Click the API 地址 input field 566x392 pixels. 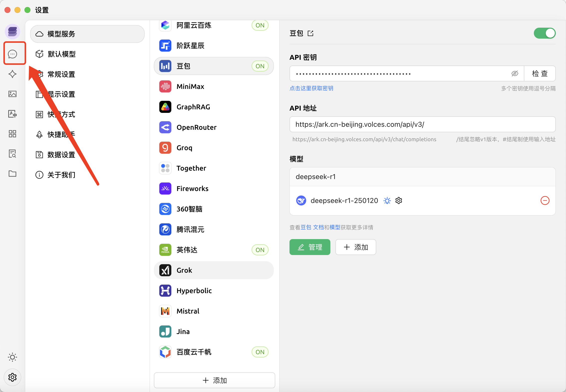point(422,124)
